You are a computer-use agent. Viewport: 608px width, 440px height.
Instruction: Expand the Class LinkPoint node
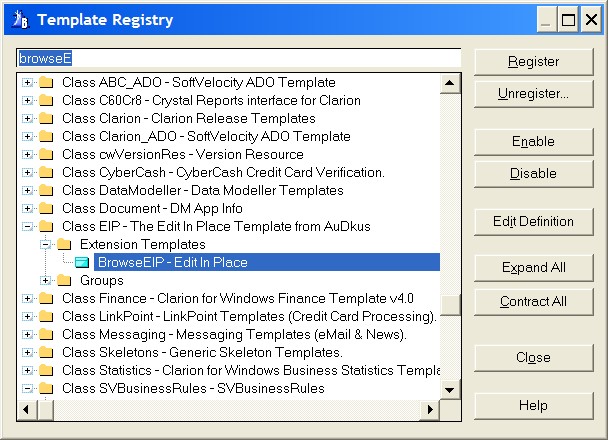coord(27,316)
